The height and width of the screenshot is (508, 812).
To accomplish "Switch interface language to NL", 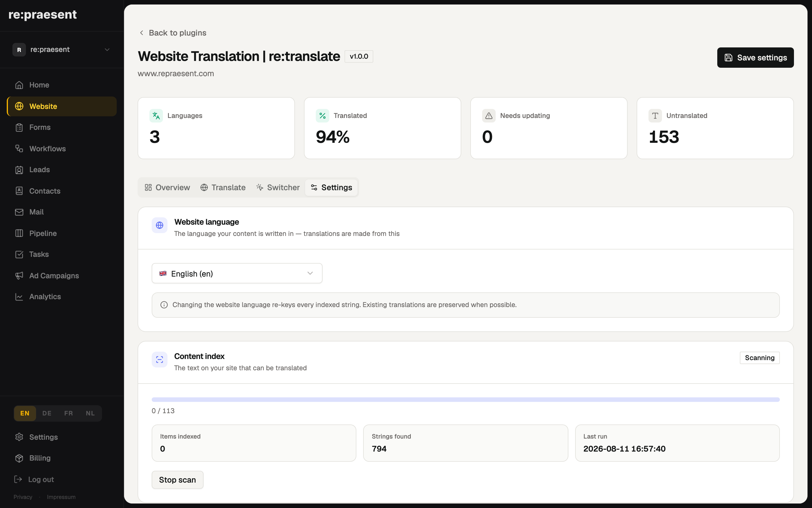I will point(90,413).
